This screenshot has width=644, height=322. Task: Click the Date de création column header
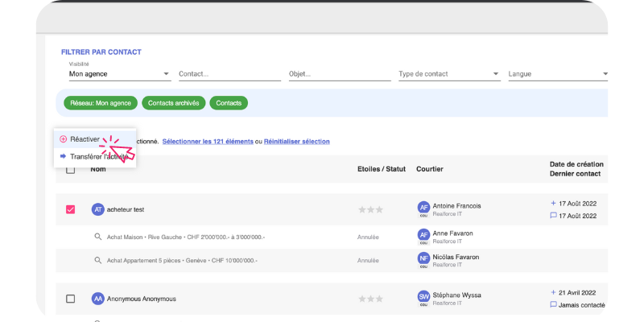click(x=576, y=164)
